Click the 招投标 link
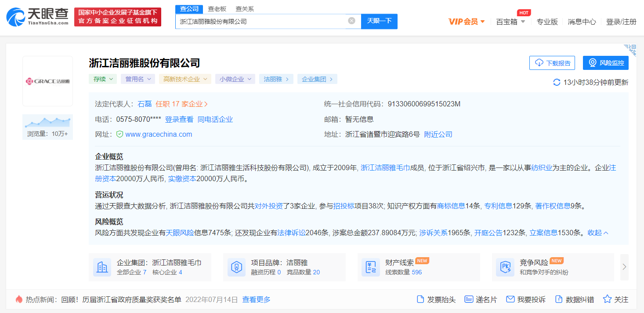Image resolution: width=644 pixels, height=313 pixels. tap(344, 206)
